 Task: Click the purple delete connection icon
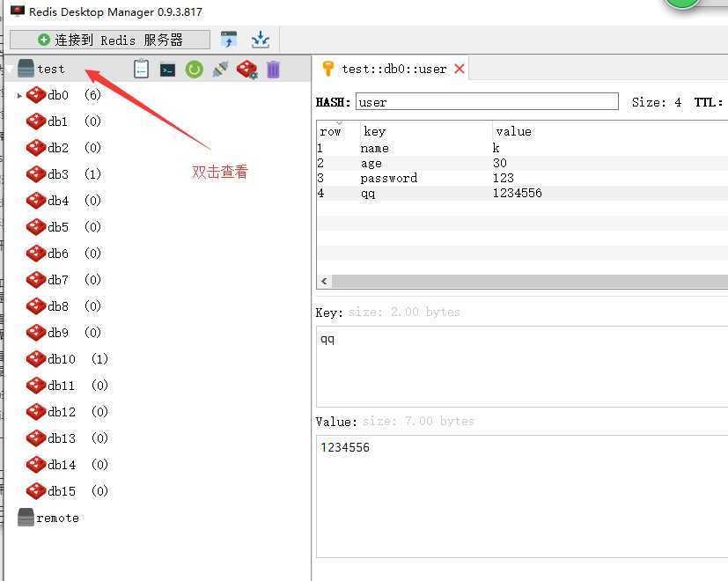(x=274, y=70)
